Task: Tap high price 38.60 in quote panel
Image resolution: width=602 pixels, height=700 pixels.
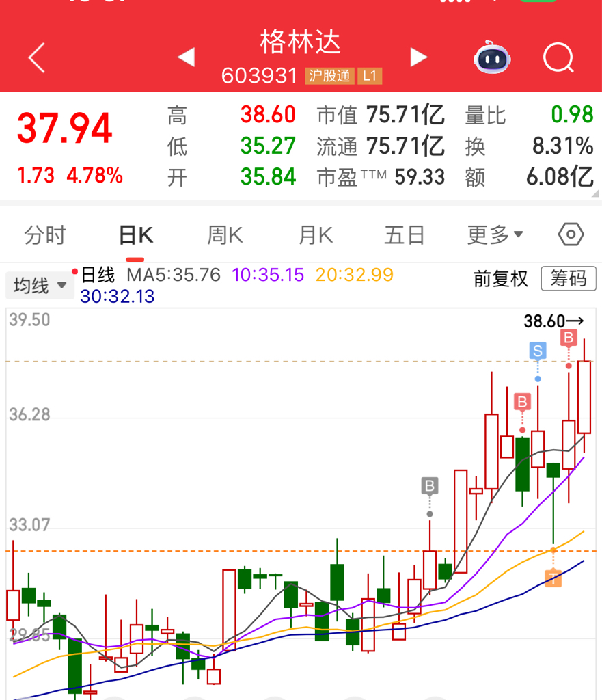Action: [x=268, y=115]
